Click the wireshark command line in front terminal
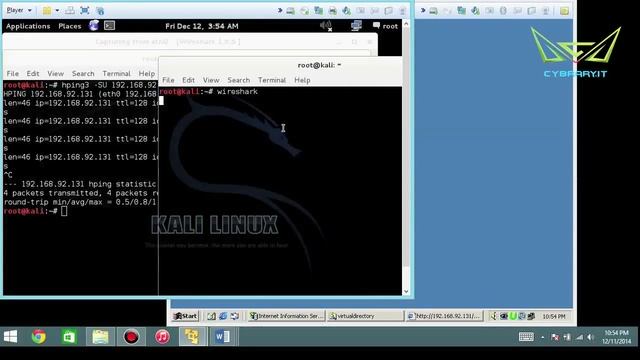Image resolution: width=640 pixels, height=360 pixels. [209, 91]
